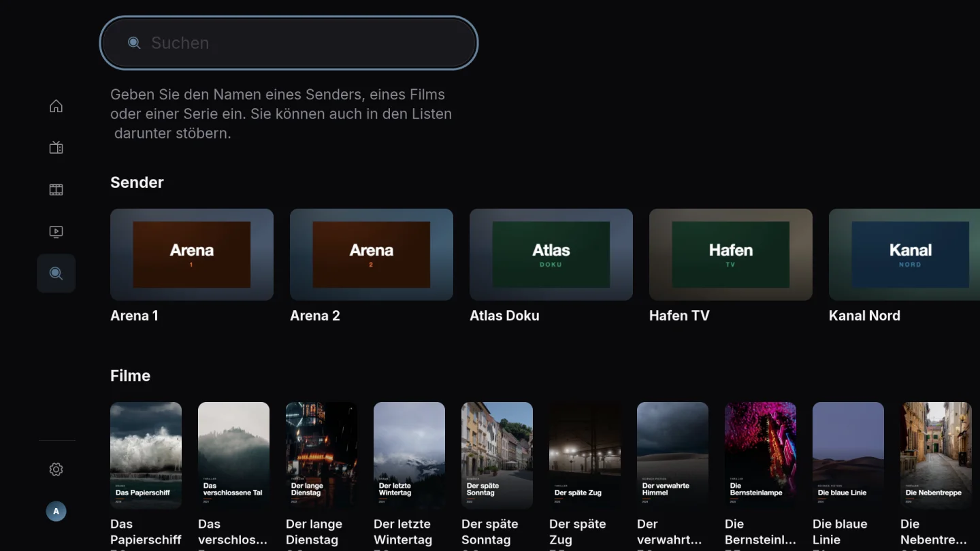Open the Arena 2 channel card
Image resolution: width=980 pixels, height=551 pixels.
372,254
